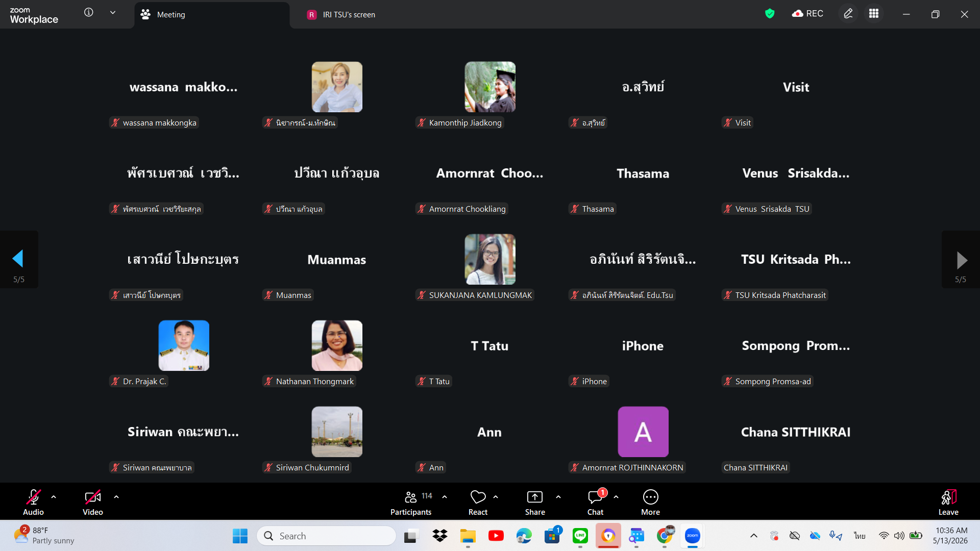
Task: Expand audio options chevron
Action: click(54, 497)
